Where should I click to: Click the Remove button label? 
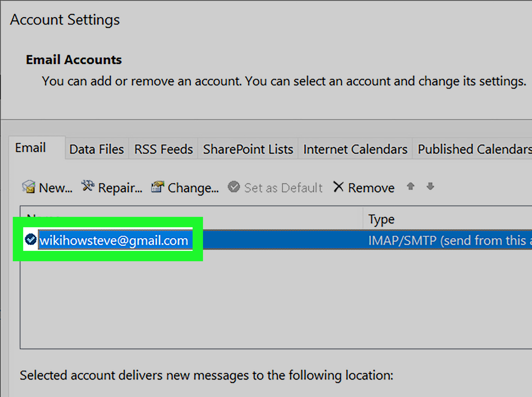[x=371, y=188]
